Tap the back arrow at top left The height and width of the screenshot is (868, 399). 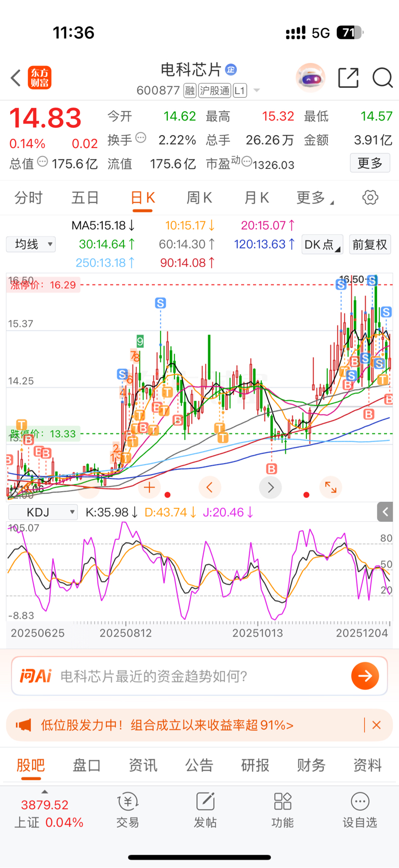[16, 78]
